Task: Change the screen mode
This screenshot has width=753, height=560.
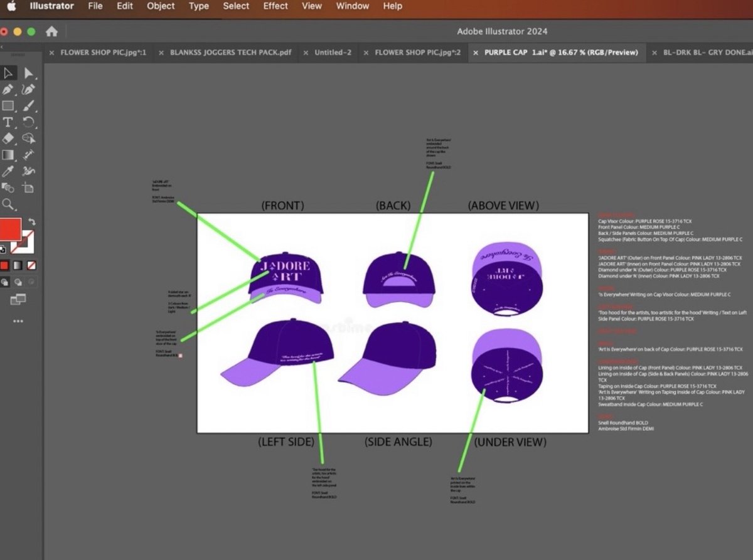Action: (18, 300)
